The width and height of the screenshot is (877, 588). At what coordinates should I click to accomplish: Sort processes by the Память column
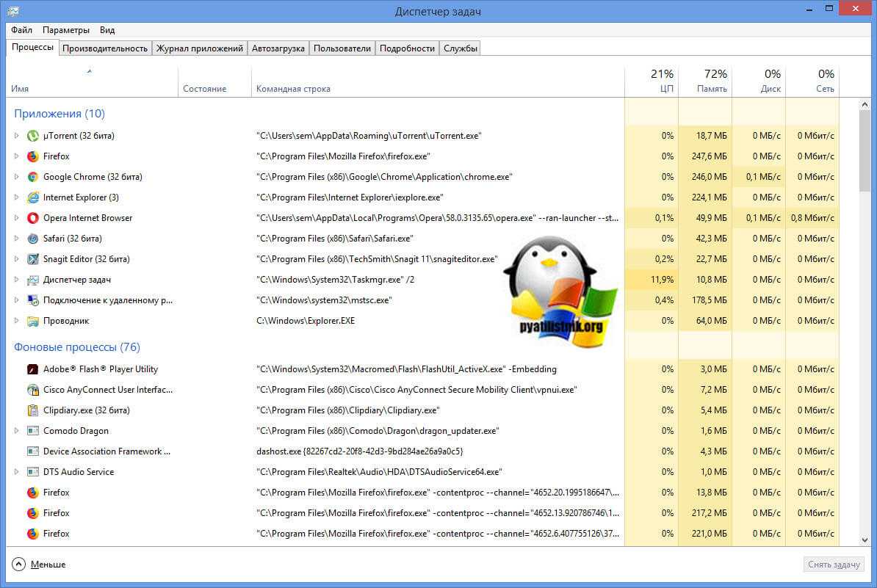[x=705, y=81]
